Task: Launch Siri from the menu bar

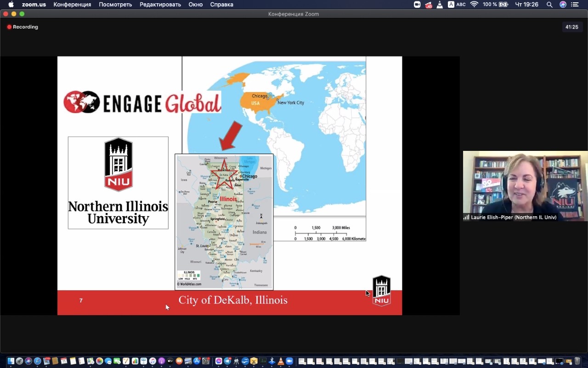Action: tap(563, 5)
